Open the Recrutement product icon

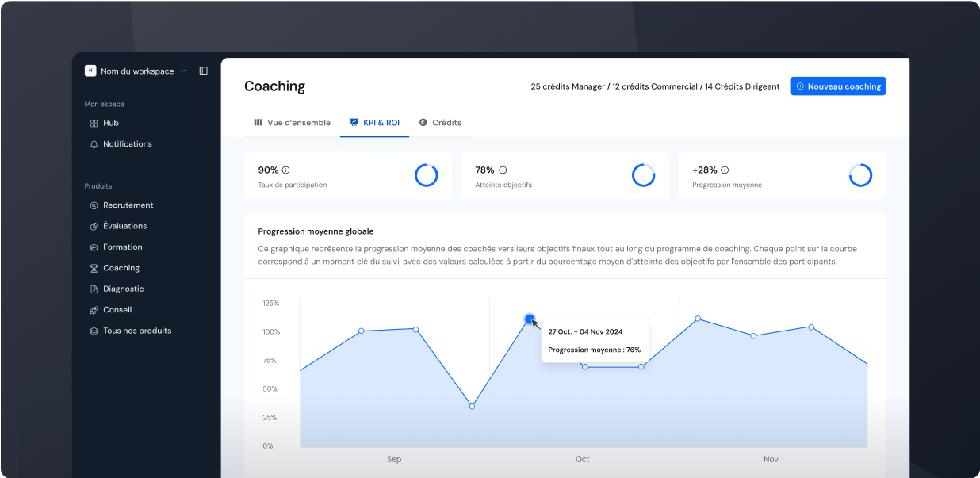tap(94, 205)
